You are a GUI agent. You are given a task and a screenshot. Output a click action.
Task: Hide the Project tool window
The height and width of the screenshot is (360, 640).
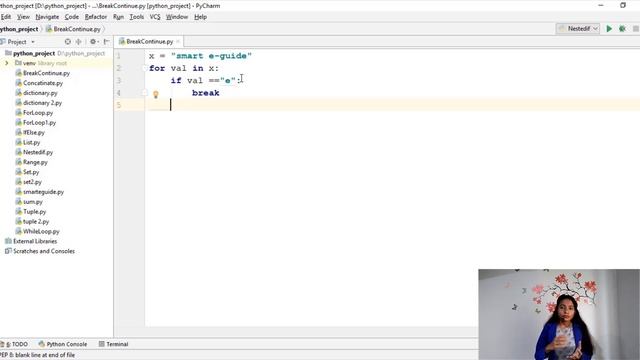107,42
